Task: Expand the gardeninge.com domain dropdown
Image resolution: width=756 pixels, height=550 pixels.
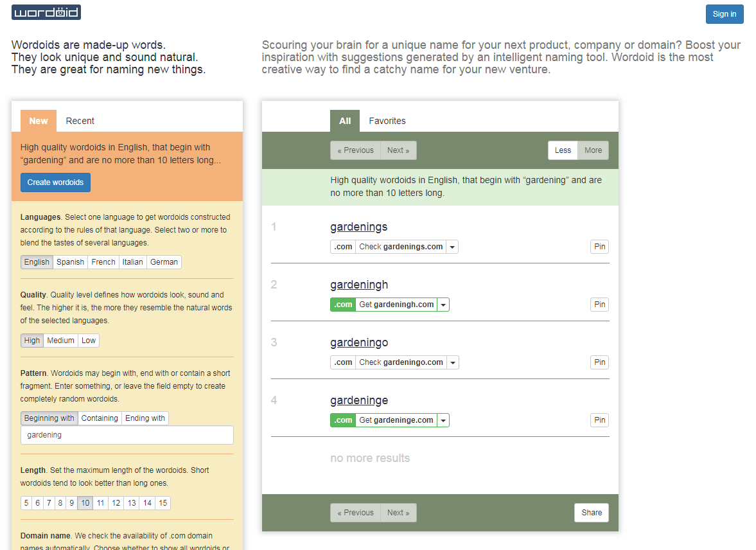Action: (443, 420)
